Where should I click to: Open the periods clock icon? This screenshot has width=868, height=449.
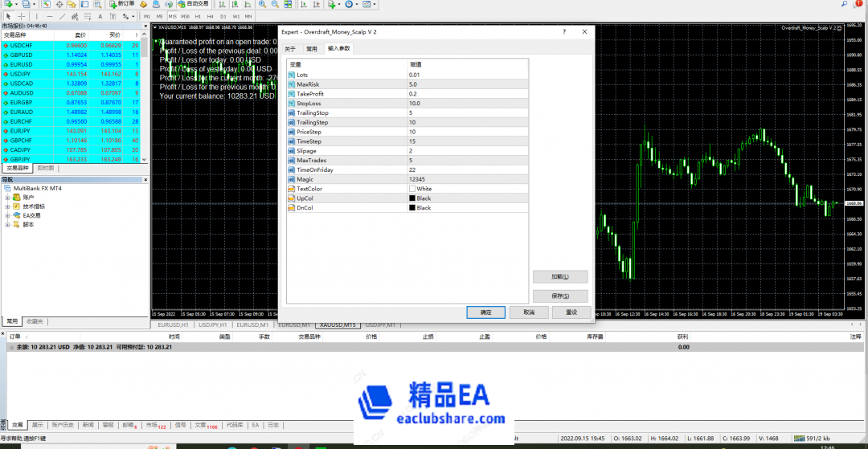(x=349, y=4)
